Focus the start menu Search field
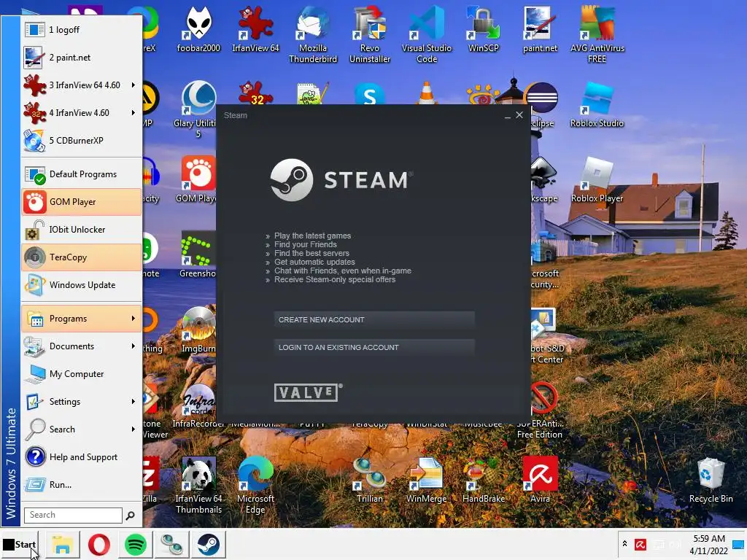This screenshot has width=747, height=560. point(73,515)
